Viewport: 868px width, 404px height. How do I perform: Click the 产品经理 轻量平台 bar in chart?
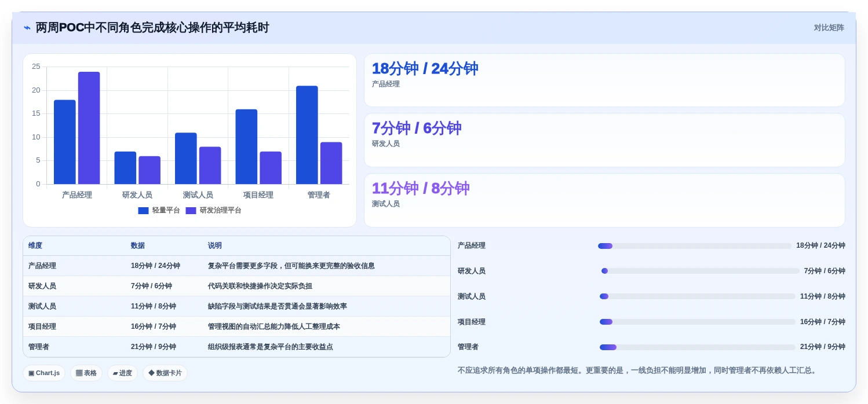click(65, 142)
